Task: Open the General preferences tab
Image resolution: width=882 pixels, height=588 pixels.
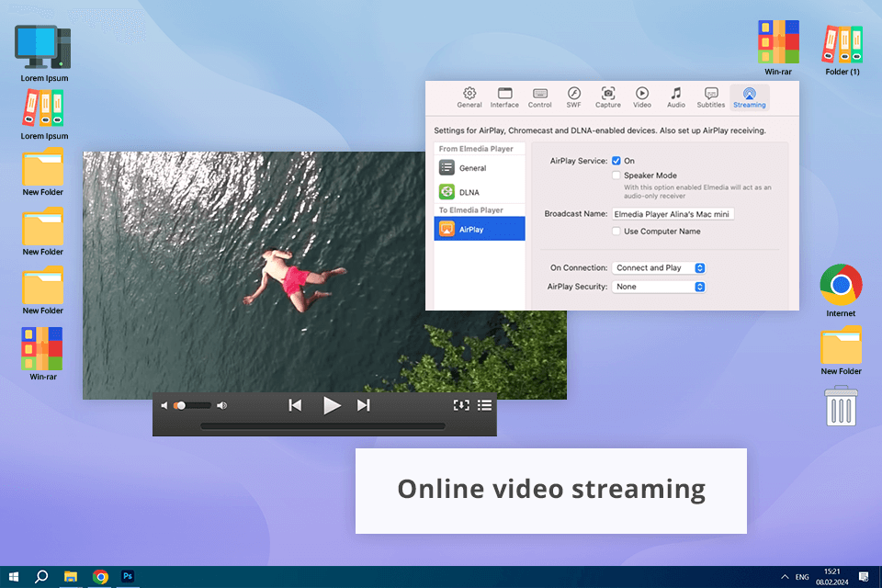Action: click(469, 97)
